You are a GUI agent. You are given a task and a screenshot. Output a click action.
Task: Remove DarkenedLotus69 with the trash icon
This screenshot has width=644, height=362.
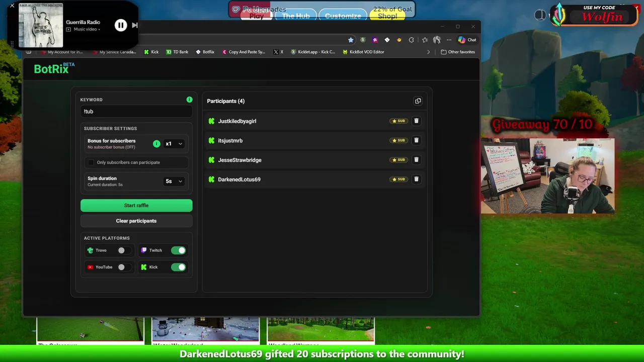(x=416, y=179)
